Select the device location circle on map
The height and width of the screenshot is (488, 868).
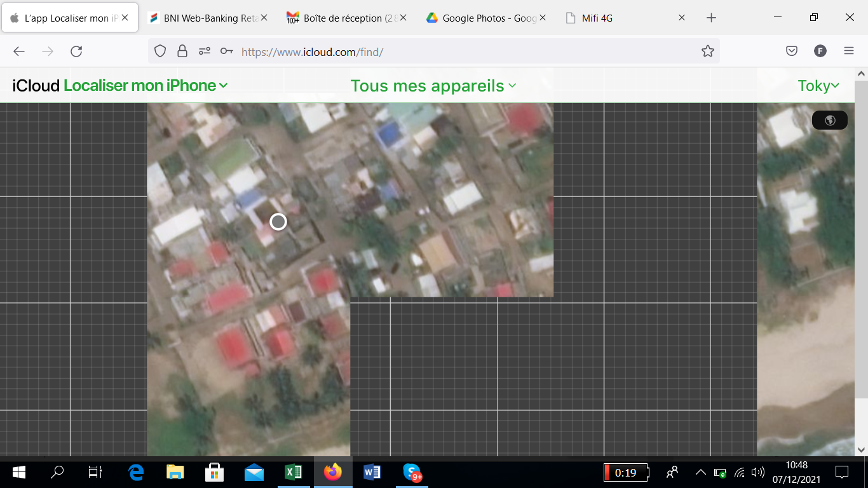point(278,222)
